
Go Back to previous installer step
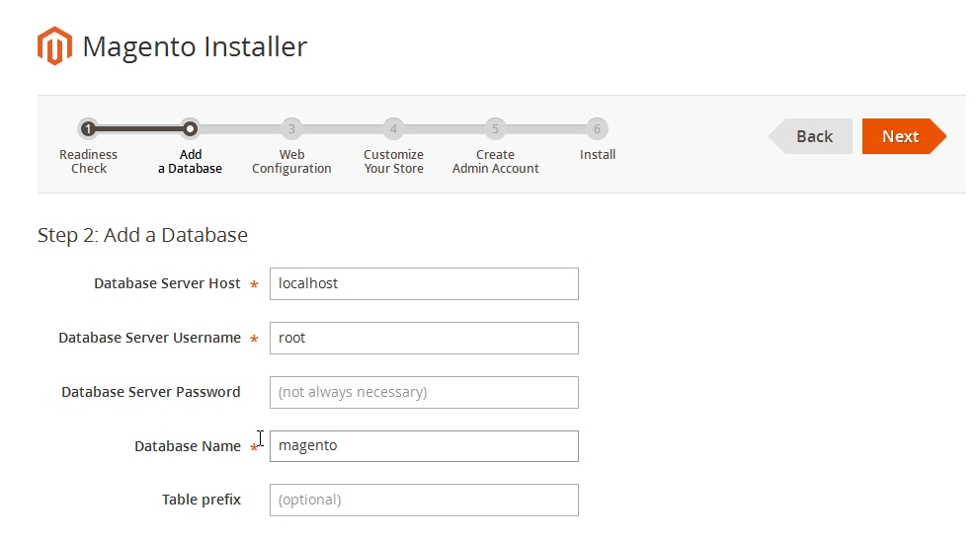point(811,136)
